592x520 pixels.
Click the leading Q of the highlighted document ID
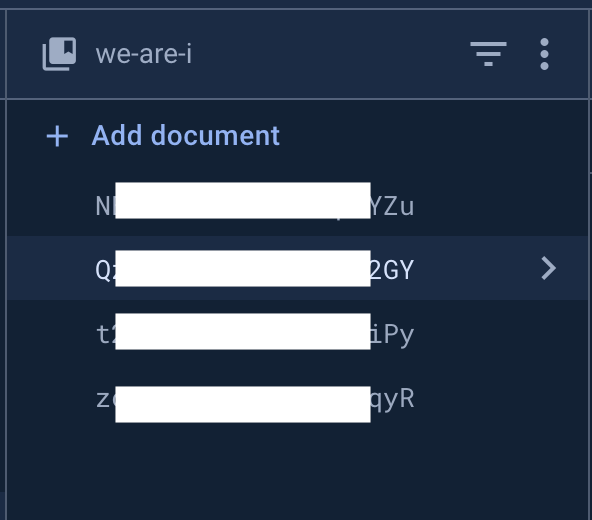103,270
